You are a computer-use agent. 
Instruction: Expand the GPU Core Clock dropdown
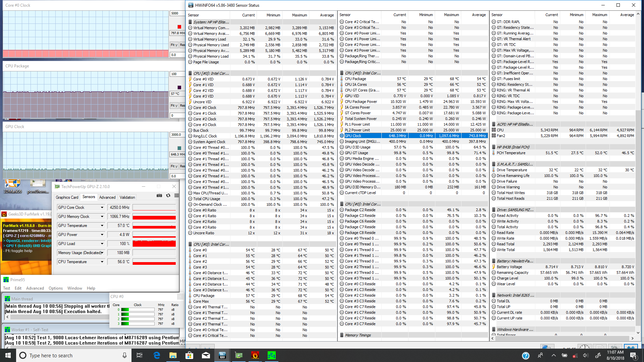102,207
